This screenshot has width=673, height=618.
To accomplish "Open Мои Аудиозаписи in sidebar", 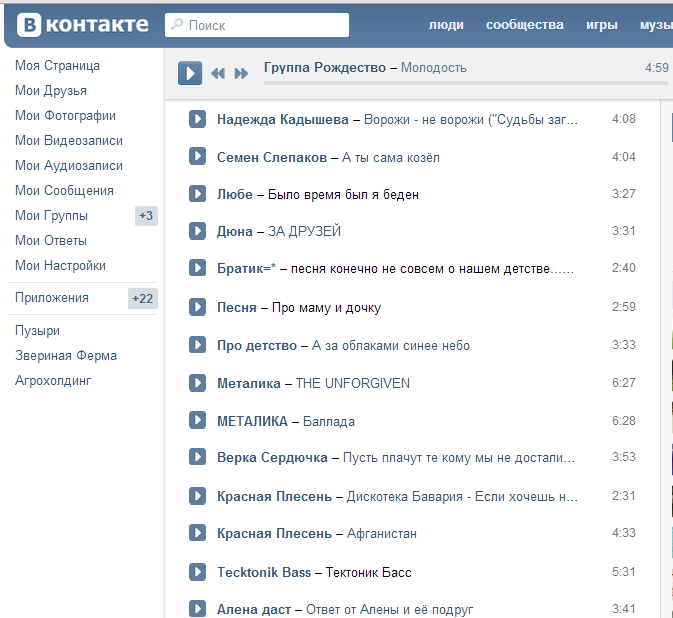I will (69, 166).
